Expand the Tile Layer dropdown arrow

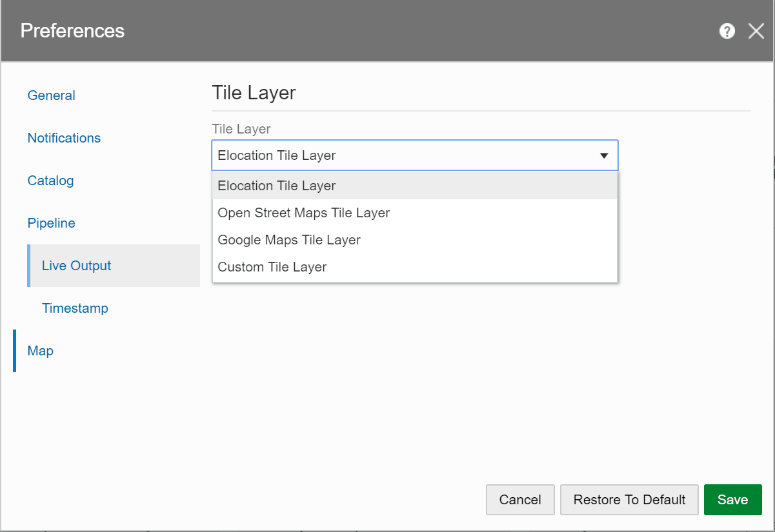coord(604,155)
